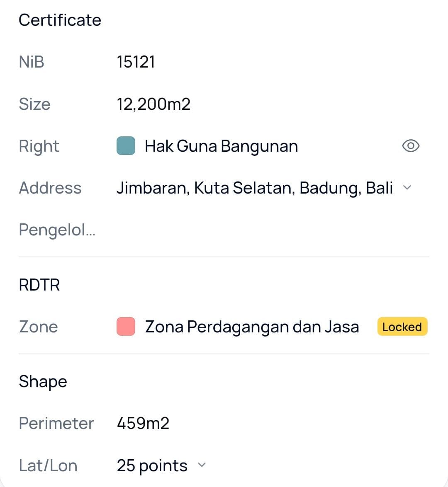The width and height of the screenshot is (448, 487).
Task: Click the truncated Pengelol... label
Action: pos(57,230)
